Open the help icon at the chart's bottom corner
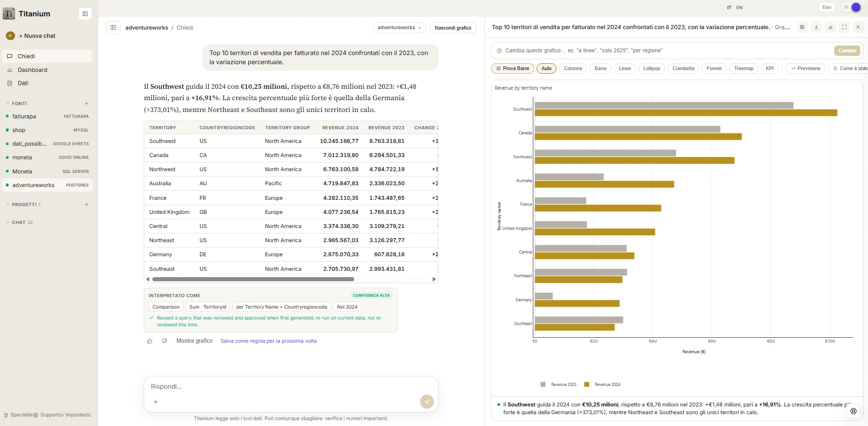 click(x=853, y=411)
